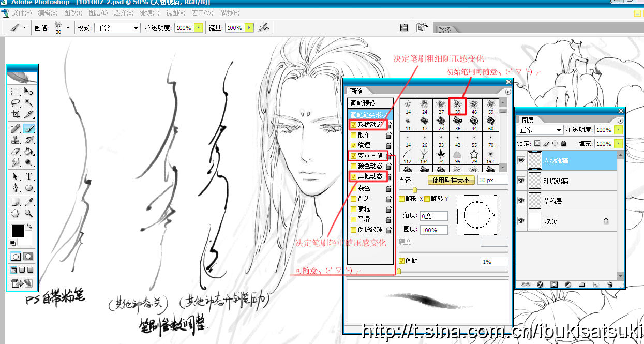Select the History Brush tool

click(x=29, y=140)
